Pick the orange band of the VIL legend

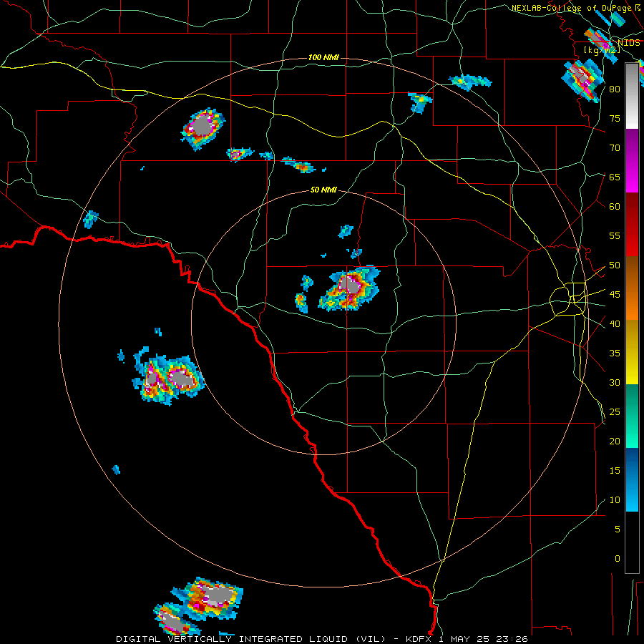point(632,288)
